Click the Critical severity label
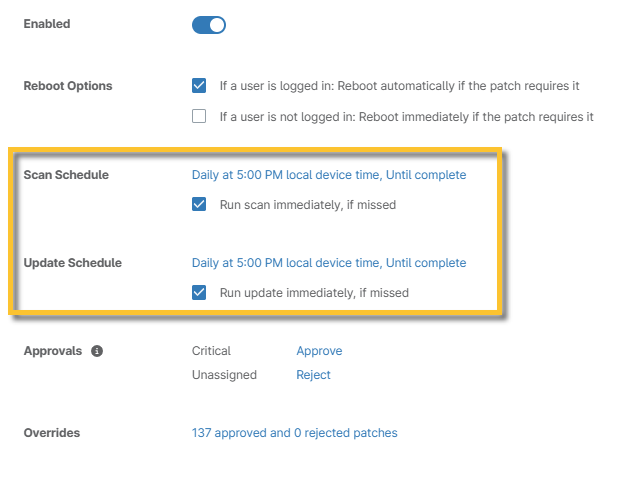This screenshot has height=479, width=622. 211,351
